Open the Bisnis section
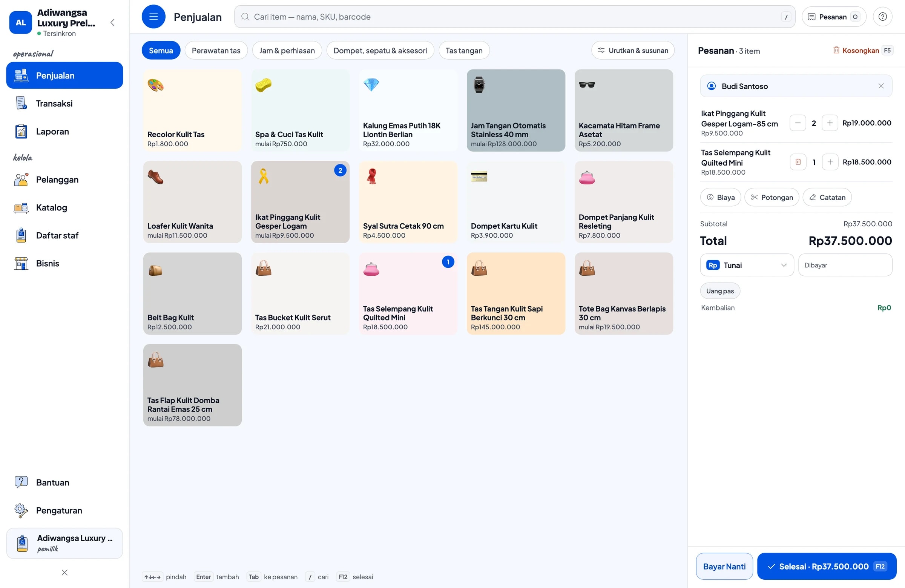The image size is (905, 588). click(64, 263)
